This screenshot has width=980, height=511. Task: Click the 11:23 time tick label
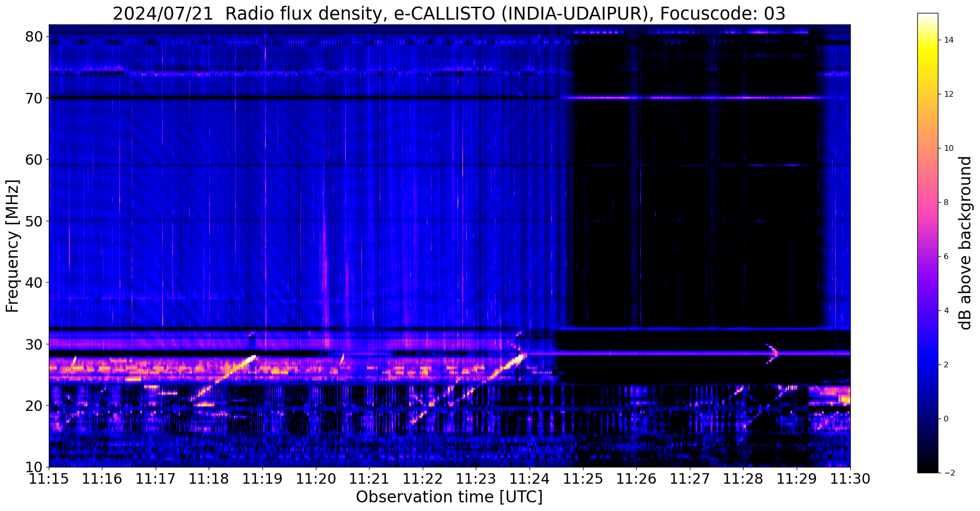476,478
